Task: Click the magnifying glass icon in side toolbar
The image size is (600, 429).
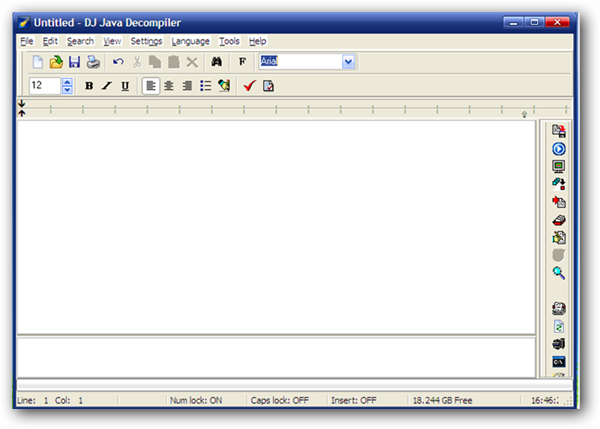Action: (x=559, y=273)
